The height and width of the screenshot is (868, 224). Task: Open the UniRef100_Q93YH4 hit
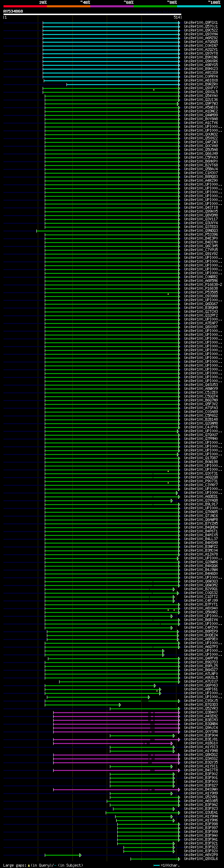(201, 34)
